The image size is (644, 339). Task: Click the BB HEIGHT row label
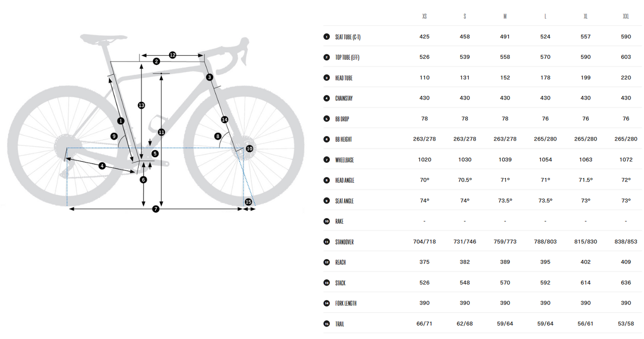[344, 139]
